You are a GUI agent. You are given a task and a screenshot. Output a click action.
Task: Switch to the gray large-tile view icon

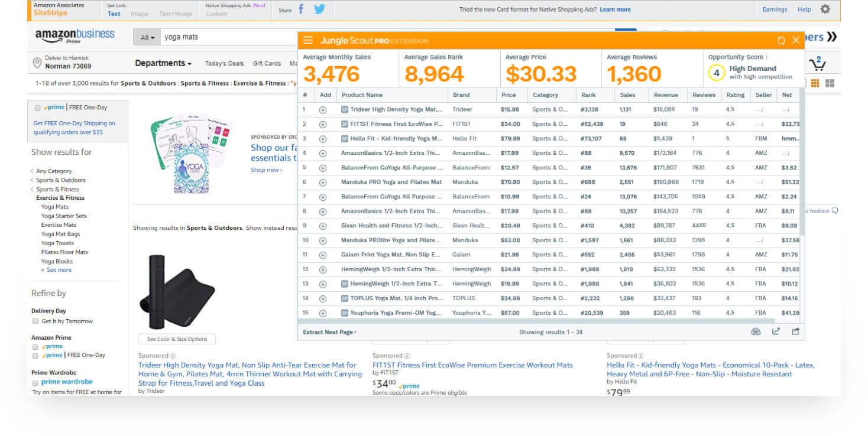(x=830, y=83)
